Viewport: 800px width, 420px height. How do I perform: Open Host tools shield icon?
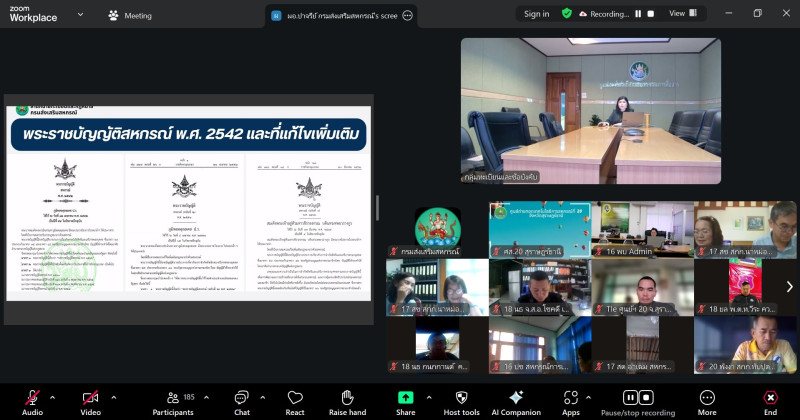pyautogui.click(x=462, y=398)
